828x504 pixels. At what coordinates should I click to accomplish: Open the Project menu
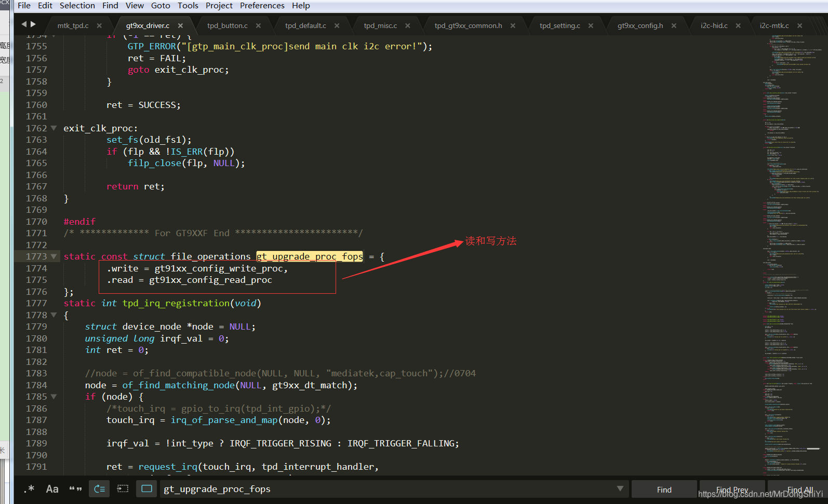(x=219, y=6)
